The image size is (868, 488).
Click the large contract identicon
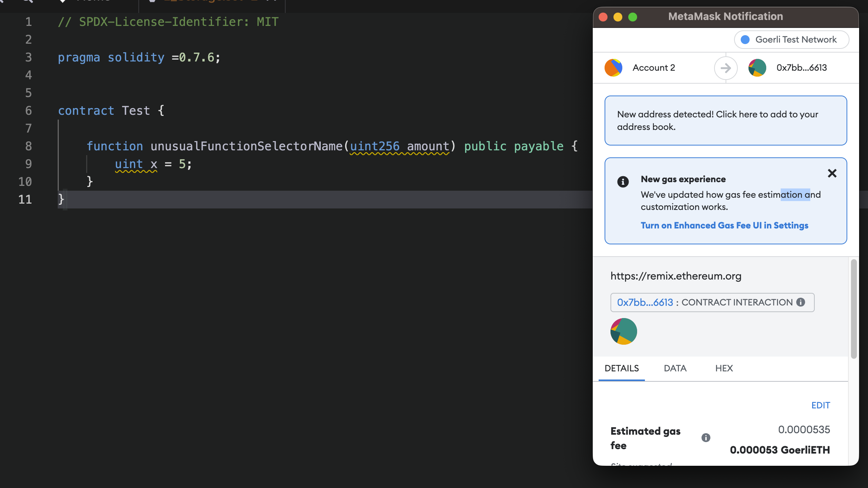click(623, 331)
